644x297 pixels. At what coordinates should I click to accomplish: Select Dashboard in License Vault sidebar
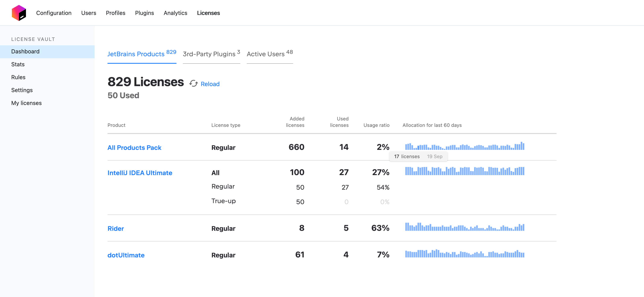coord(47,52)
